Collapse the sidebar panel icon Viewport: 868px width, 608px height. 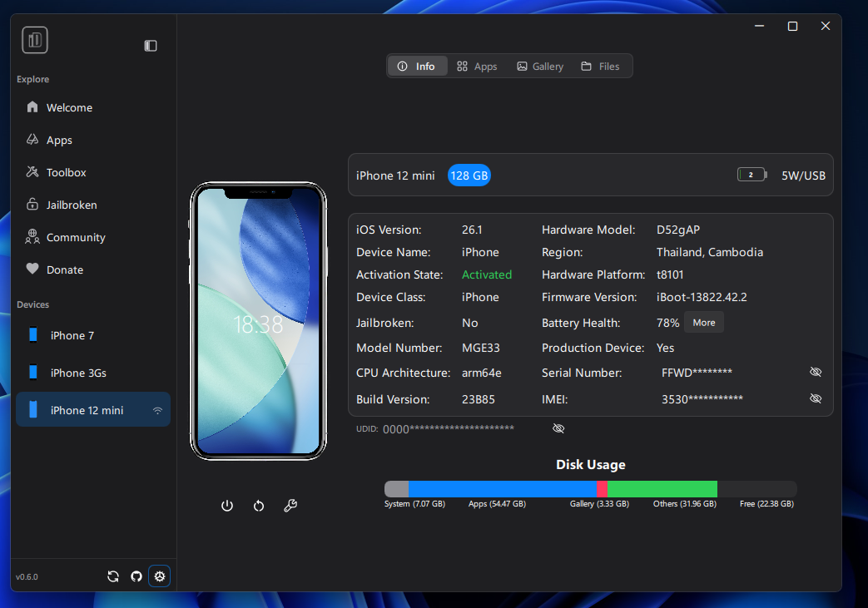151,46
